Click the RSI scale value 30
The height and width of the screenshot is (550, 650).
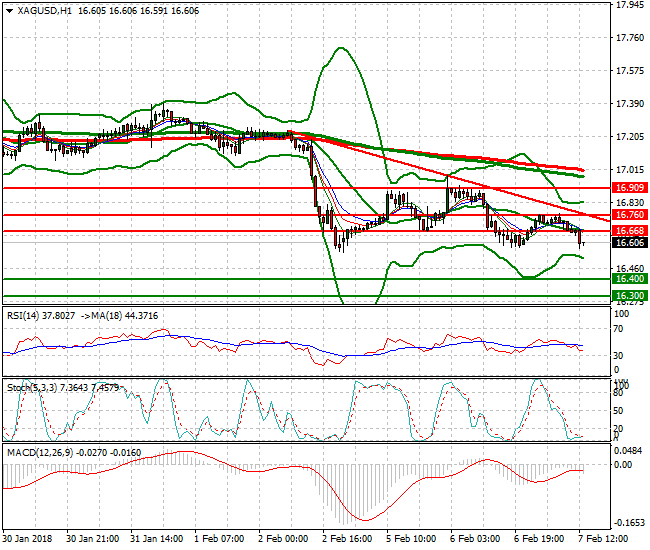[x=618, y=356]
